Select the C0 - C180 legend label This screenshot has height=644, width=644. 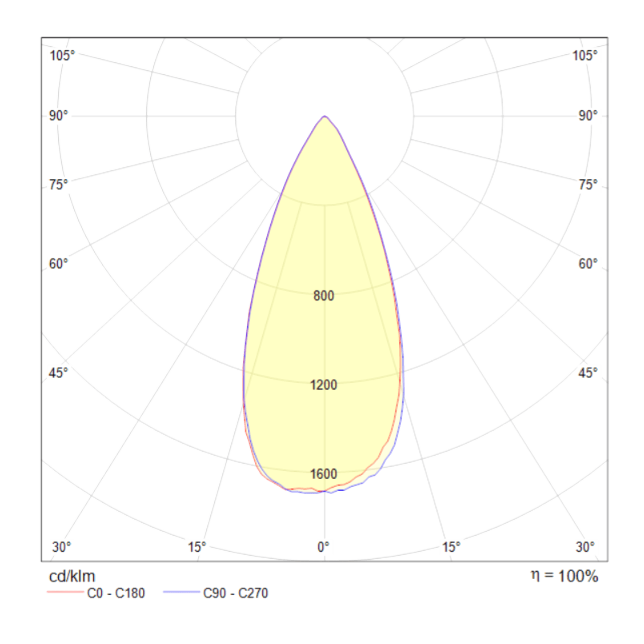(116, 593)
